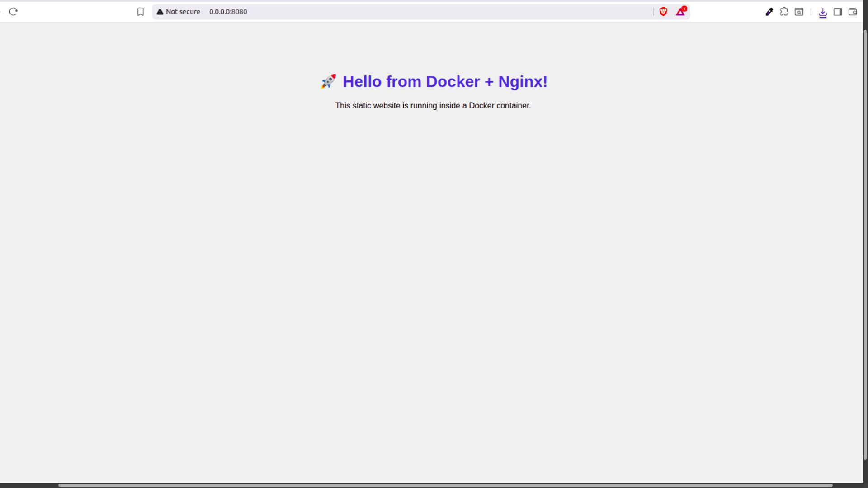
Task: Open Brave Rewards triangle icon
Action: point(680,12)
